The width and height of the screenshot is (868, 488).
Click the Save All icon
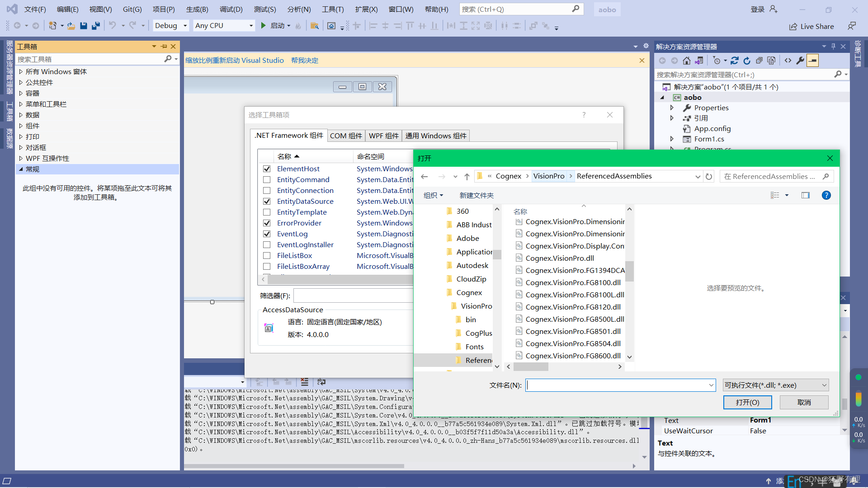coord(95,25)
